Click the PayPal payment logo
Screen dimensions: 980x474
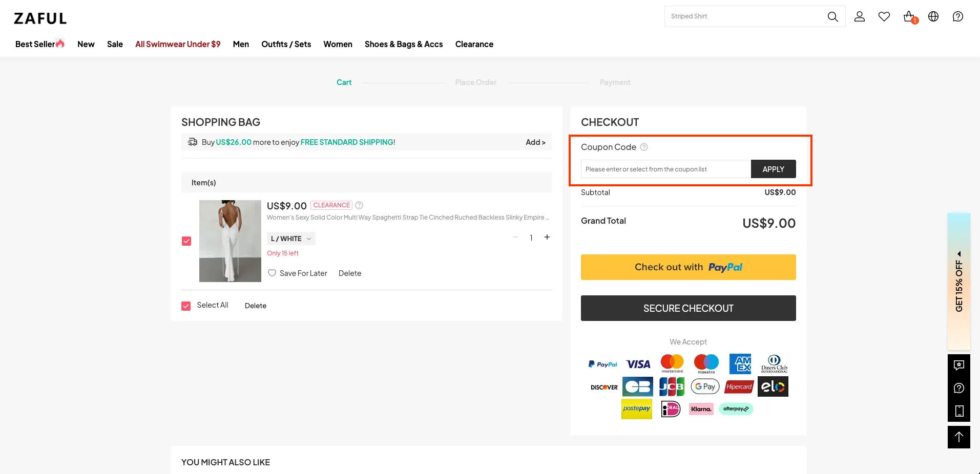[x=603, y=364]
